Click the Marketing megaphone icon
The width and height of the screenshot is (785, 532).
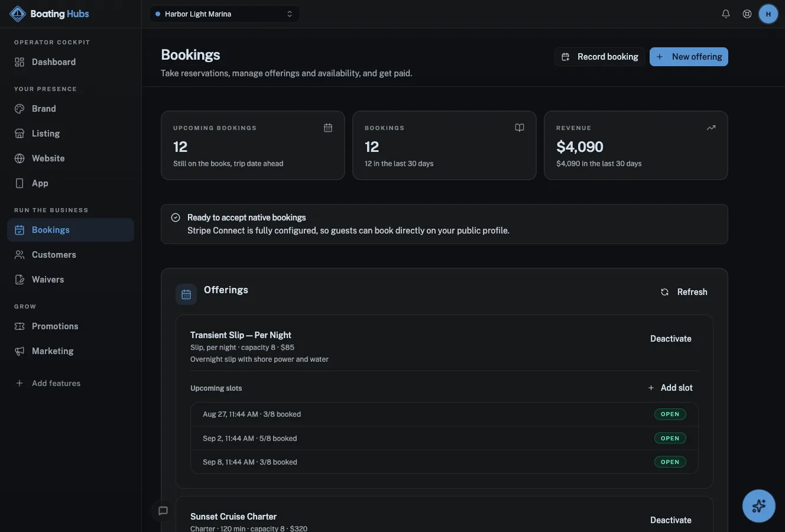click(x=20, y=351)
